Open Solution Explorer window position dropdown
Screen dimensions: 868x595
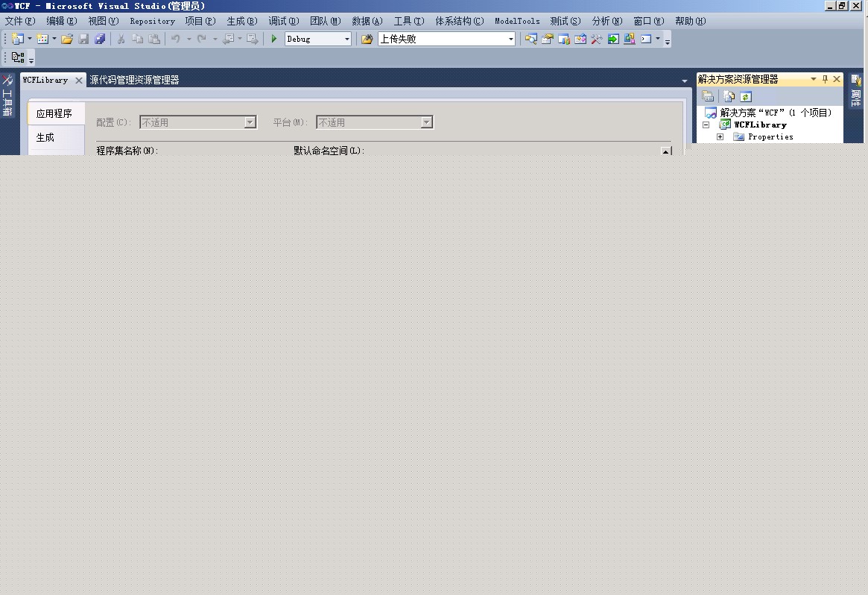[813, 79]
